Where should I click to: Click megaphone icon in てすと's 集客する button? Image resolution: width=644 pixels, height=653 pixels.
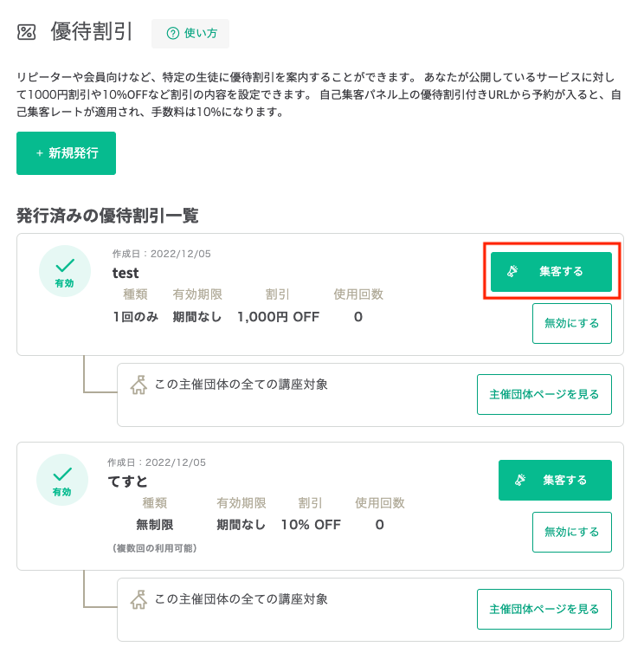pyautogui.click(x=520, y=480)
